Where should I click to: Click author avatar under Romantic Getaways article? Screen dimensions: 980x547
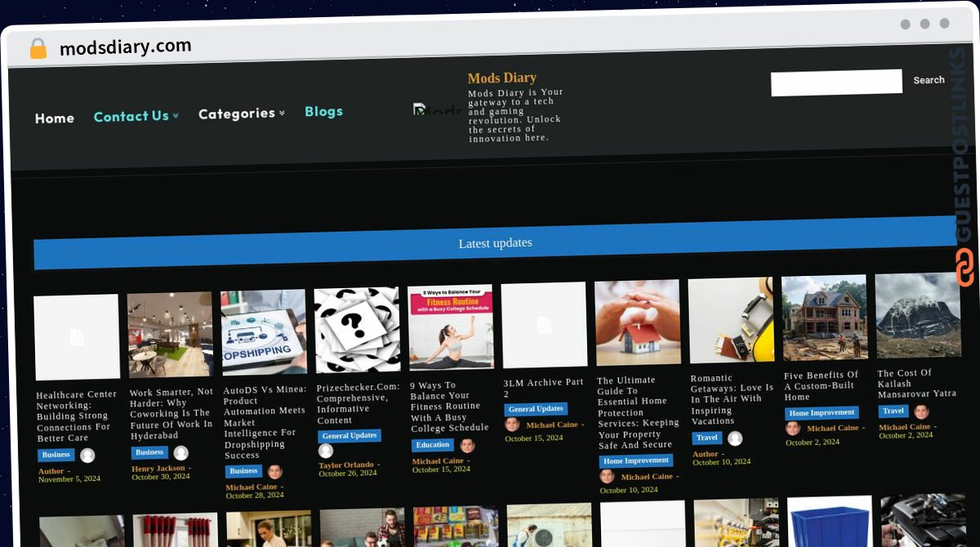click(x=735, y=438)
